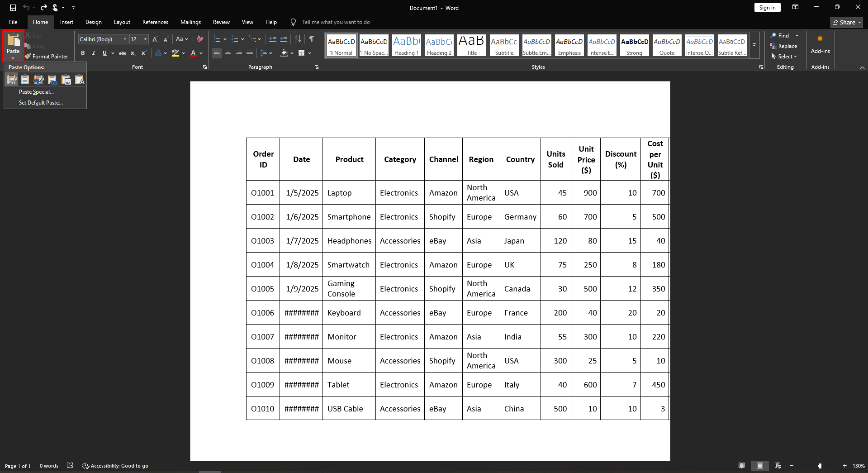Click the Share button

tap(846, 22)
